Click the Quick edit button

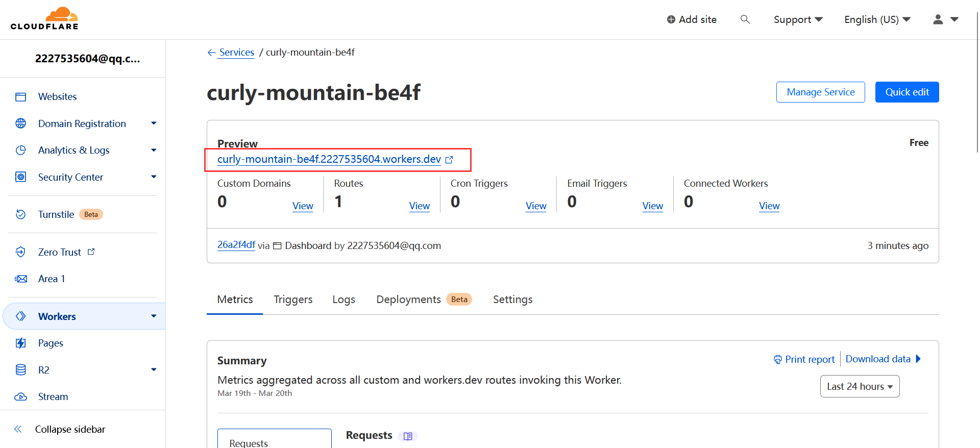coord(907,92)
